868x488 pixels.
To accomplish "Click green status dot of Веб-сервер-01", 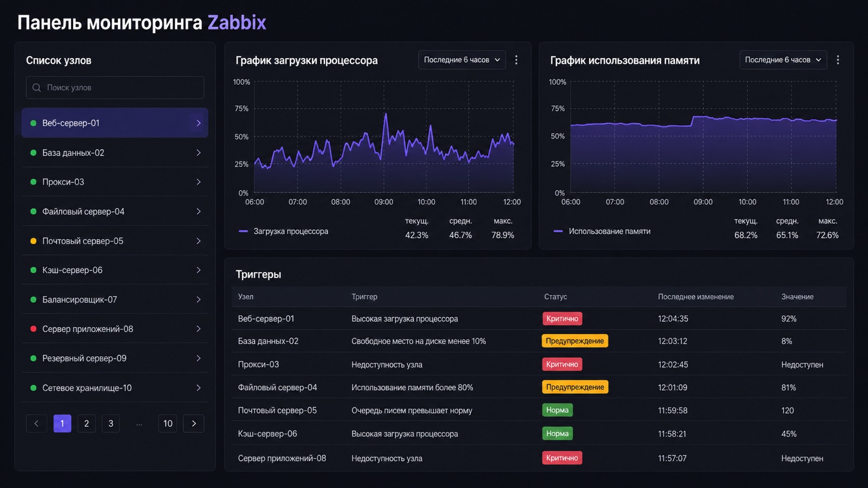I will (33, 123).
